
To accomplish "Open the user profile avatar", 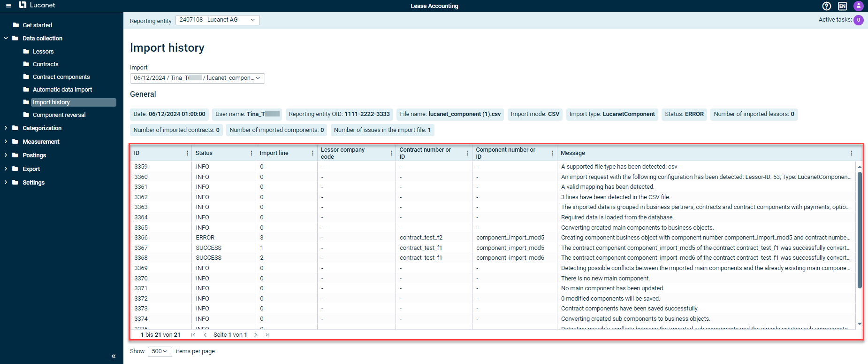I will point(859,6).
